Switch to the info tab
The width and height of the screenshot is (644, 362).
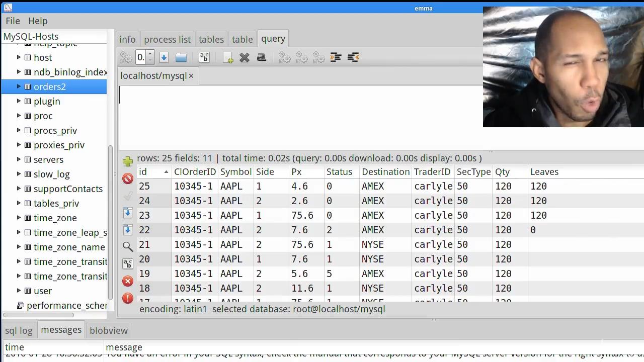[127, 39]
